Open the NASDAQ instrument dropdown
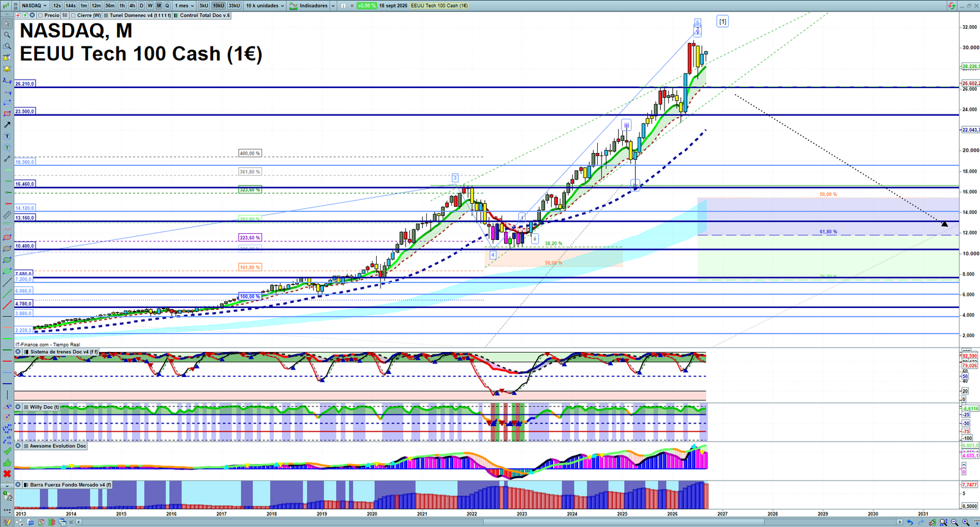The image size is (980, 527). 34,6
